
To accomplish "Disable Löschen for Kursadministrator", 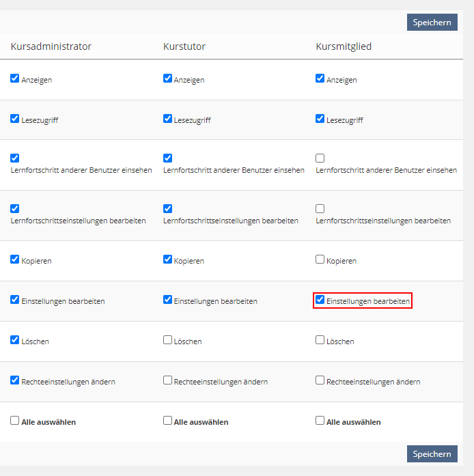I will (x=15, y=340).
